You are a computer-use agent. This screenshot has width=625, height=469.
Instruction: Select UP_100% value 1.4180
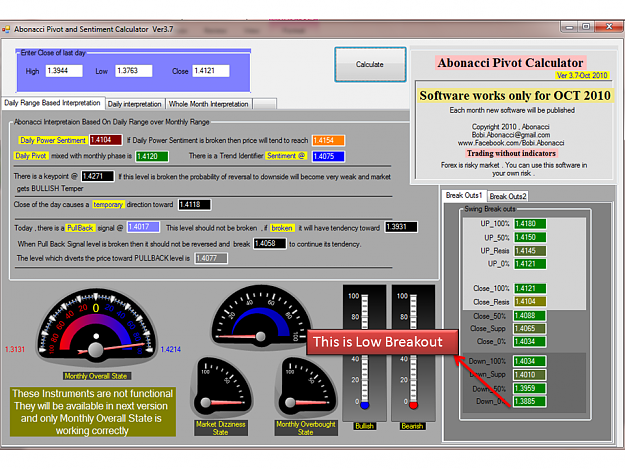click(530, 224)
